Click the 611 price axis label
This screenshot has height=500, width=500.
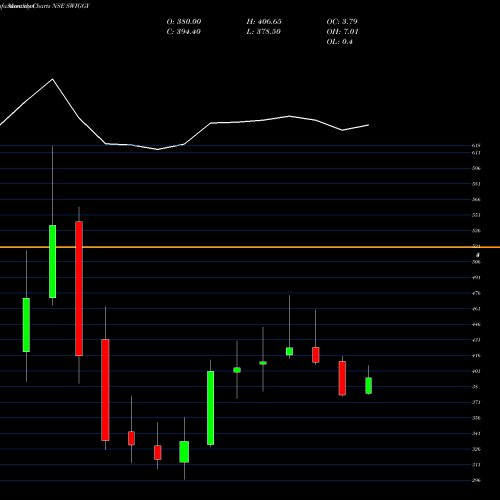[476, 153]
